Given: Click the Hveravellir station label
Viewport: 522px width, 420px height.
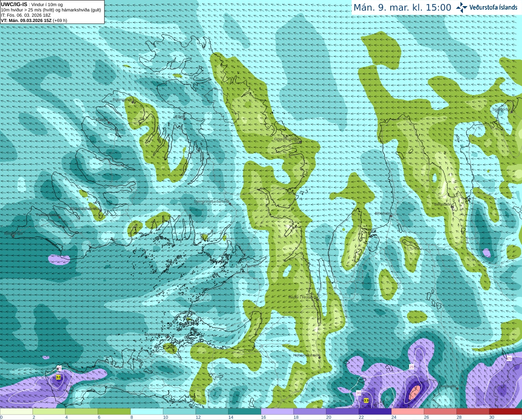Looking at the screenshot, I should pos(448,386).
